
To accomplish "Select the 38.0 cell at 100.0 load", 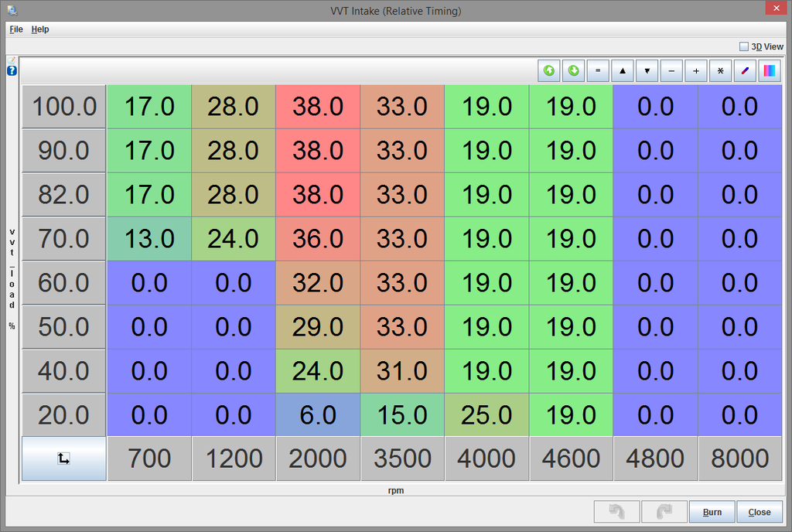I will 318,107.
